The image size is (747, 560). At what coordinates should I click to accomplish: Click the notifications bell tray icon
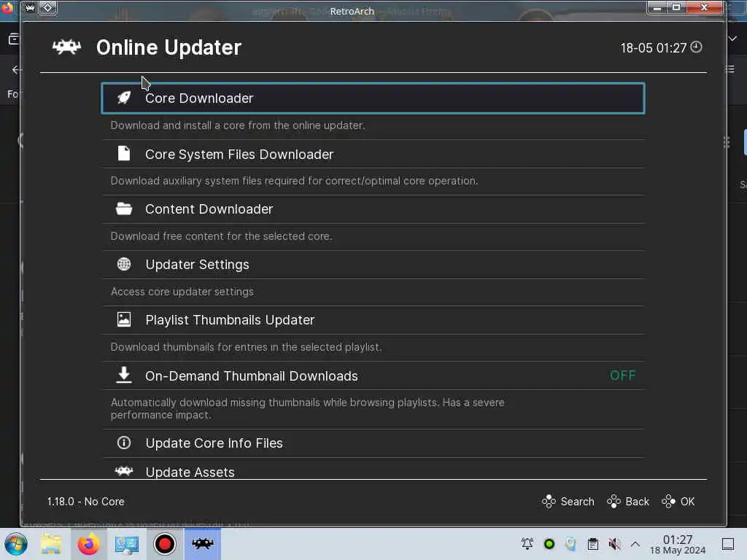click(x=527, y=544)
